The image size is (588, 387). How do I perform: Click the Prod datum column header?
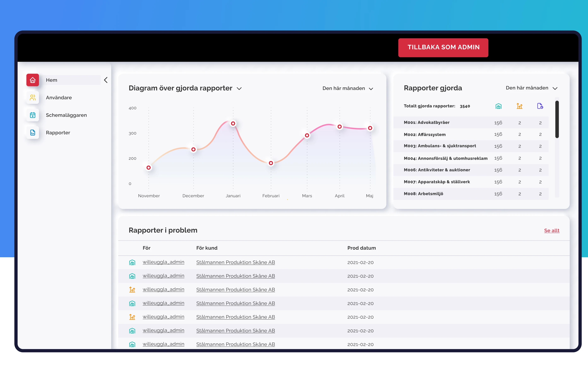[361, 248]
